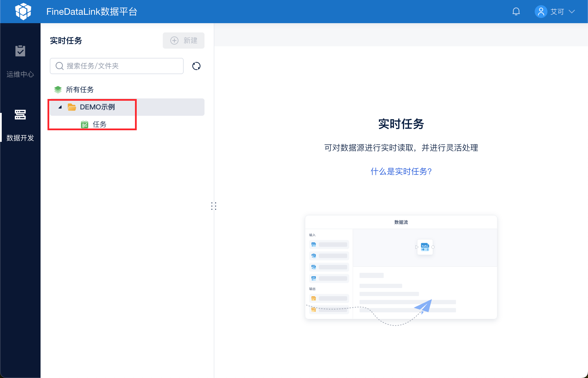
Task: Collapse the DEMO示例 folder triangle
Action: (60, 107)
